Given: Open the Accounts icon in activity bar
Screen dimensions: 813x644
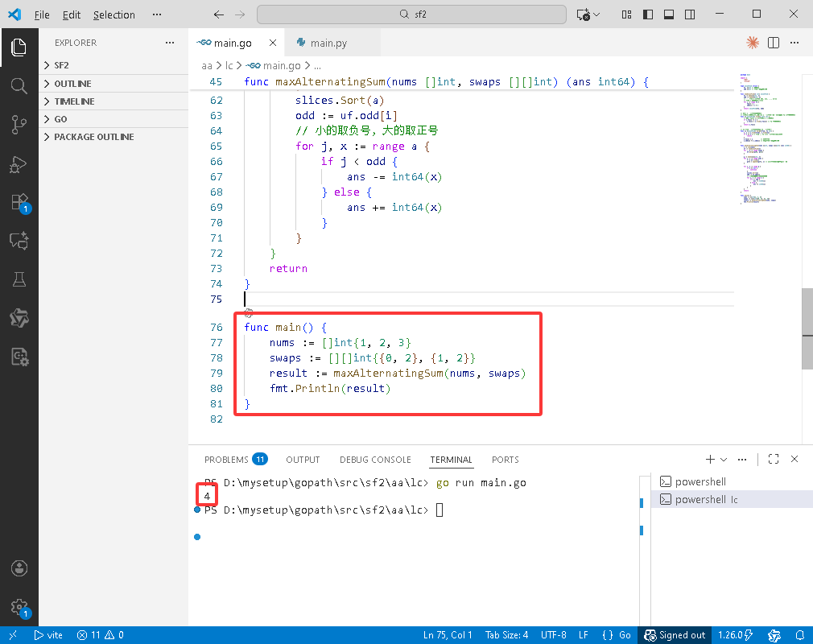Looking at the screenshot, I should [19, 568].
